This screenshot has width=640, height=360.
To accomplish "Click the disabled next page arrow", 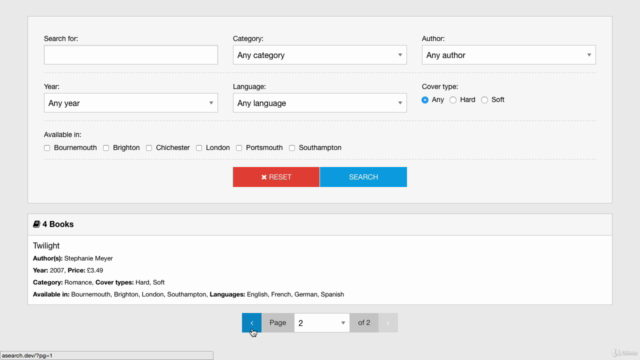I will point(388,322).
